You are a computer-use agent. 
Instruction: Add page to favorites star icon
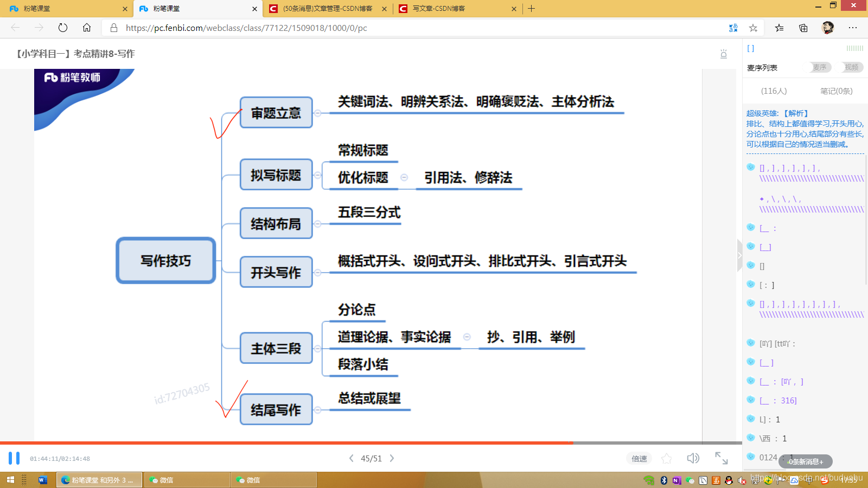pyautogui.click(x=753, y=28)
